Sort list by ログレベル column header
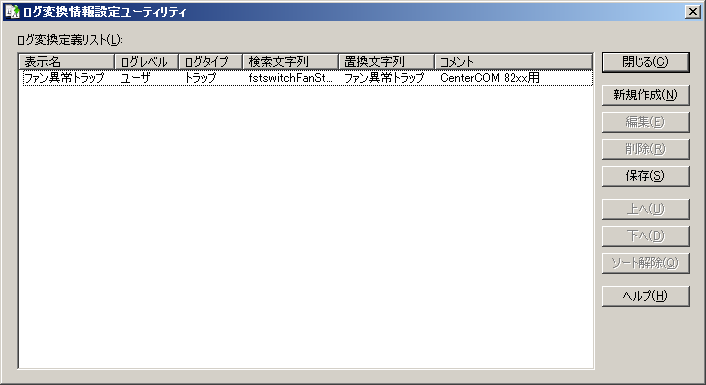This screenshot has height=385, width=706. click(146, 62)
